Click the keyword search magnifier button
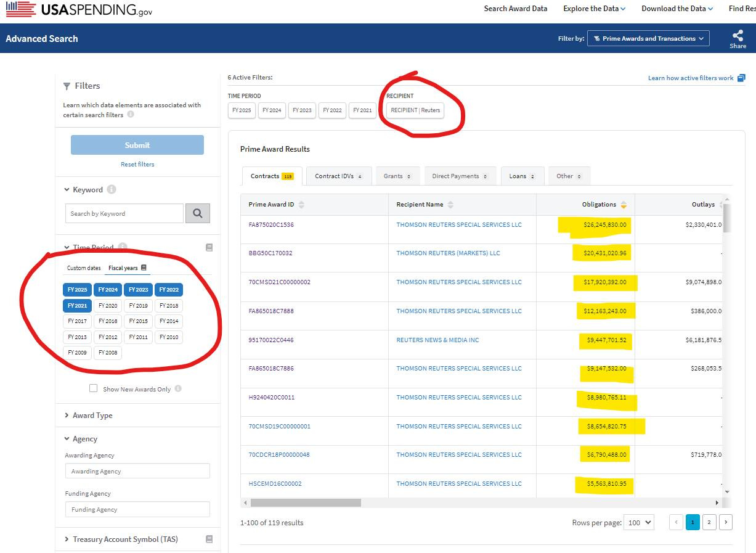The height and width of the screenshot is (553, 756). tap(198, 213)
